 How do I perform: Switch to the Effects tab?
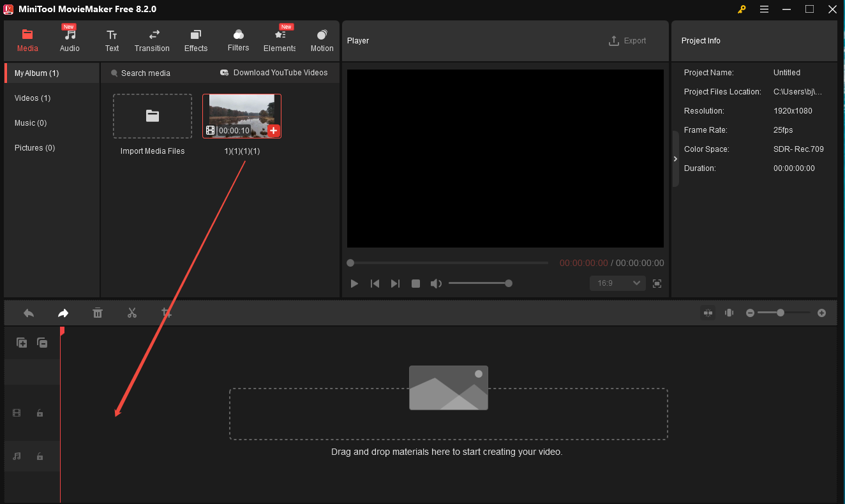click(196, 40)
